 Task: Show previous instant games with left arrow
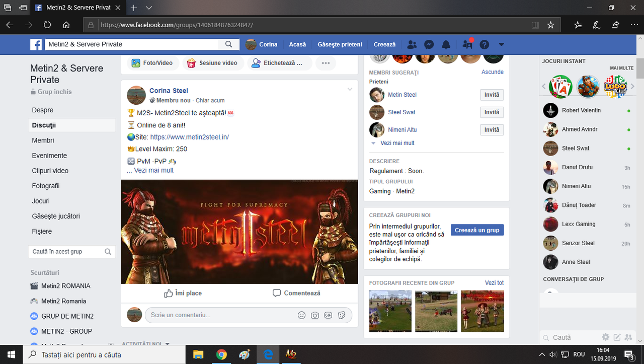point(544,87)
